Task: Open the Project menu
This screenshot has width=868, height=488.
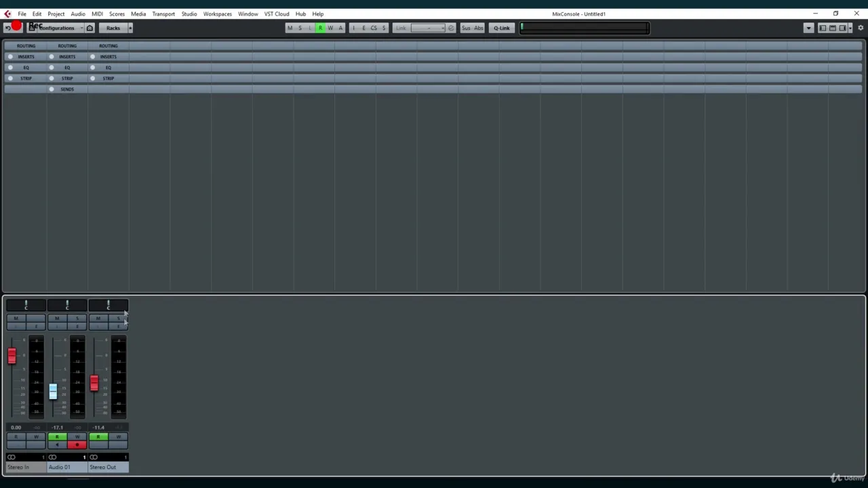Action: pyautogui.click(x=56, y=14)
